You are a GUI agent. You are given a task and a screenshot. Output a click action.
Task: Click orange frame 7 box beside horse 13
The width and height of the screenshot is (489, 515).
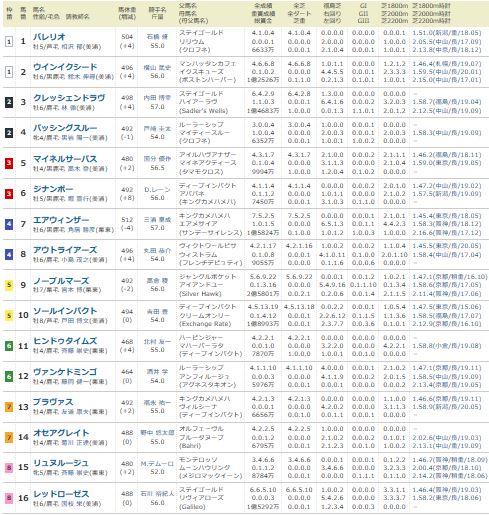click(x=9, y=407)
